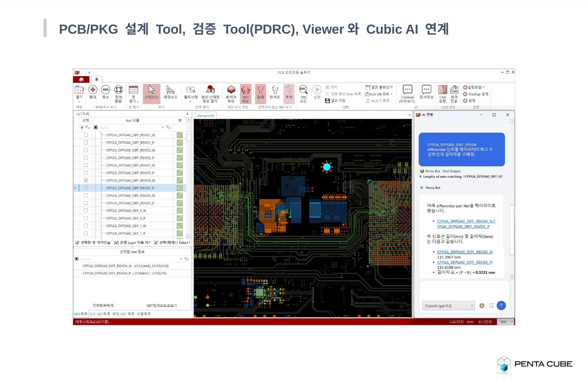
Task: Show unselected nets in 회색조 grayscale
Action: [x=275, y=92]
